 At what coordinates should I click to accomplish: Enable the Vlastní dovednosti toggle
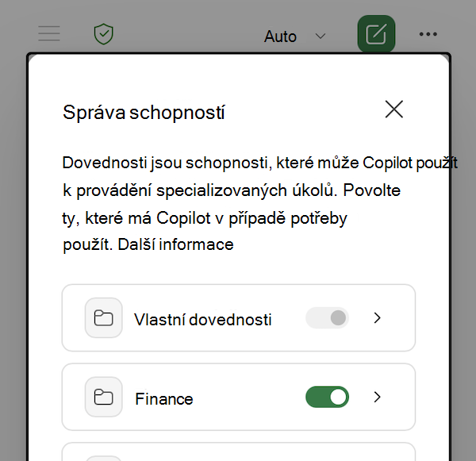[327, 317]
